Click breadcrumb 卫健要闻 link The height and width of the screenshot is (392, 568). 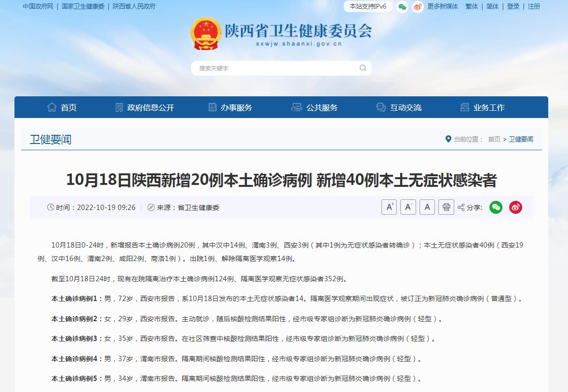click(x=521, y=139)
